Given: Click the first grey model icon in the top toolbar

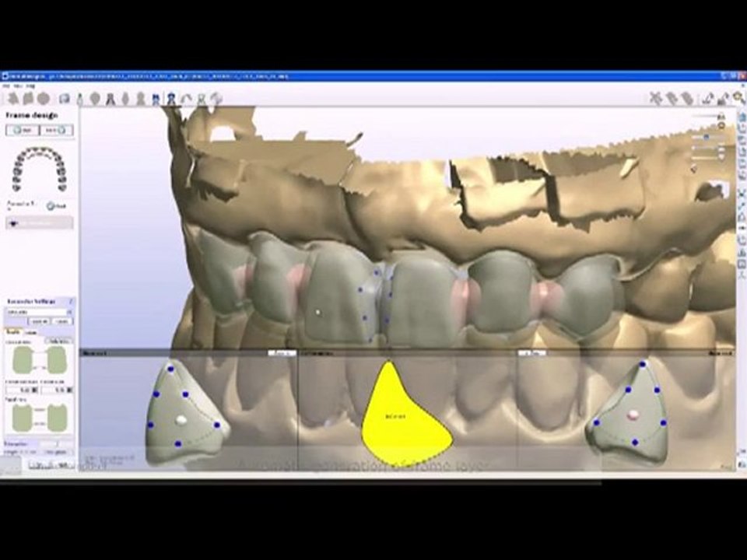Looking at the screenshot, I should [13, 99].
